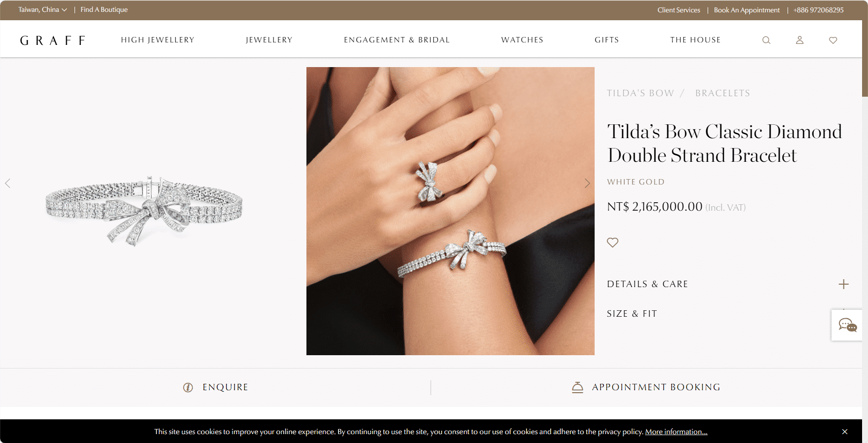This screenshot has height=443, width=868.
Task: Open the High Jewellery menu
Action: pos(158,40)
